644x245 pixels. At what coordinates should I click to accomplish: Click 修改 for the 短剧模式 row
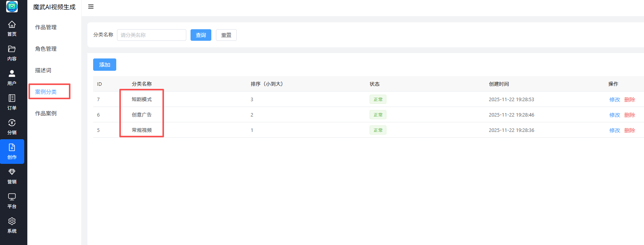[x=615, y=100]
